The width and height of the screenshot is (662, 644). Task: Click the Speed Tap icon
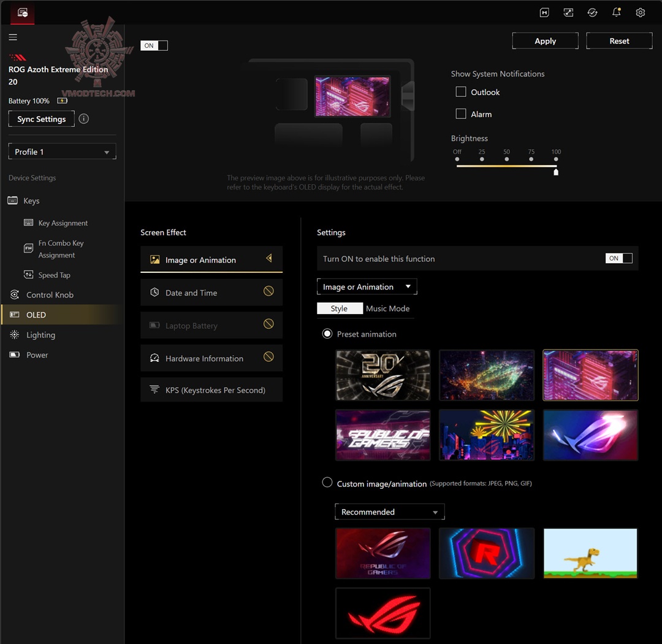click(x=28, y=275)
